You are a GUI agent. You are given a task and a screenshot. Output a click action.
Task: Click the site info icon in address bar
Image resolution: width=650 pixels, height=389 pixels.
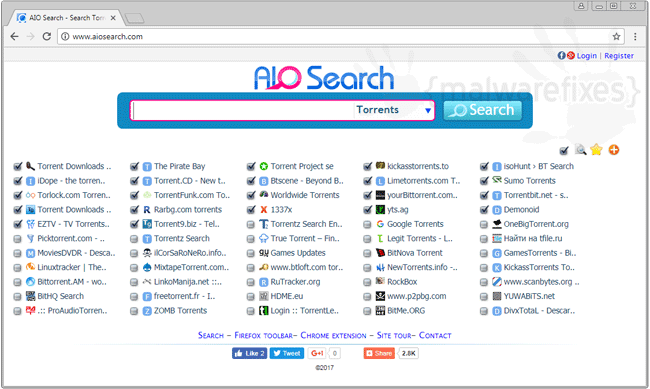pos(65,36)
